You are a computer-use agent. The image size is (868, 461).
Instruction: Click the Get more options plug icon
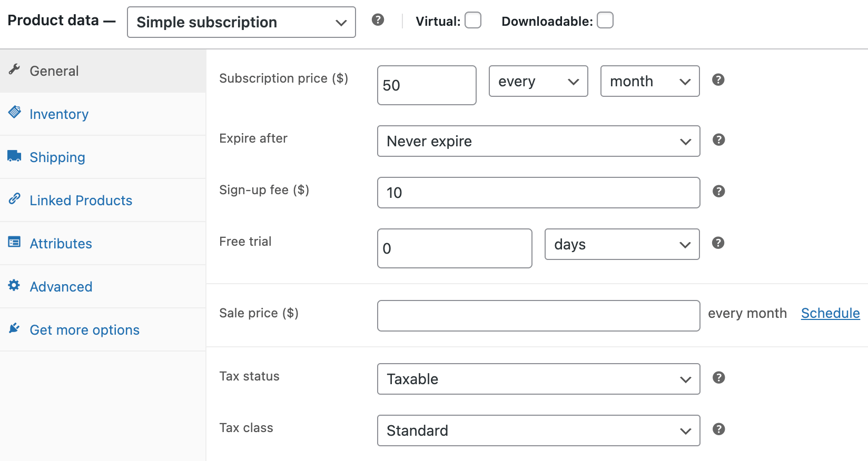[15, 328]
